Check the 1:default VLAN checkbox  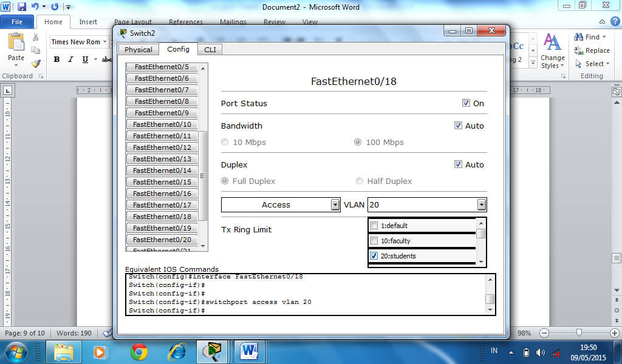[x=374, y=226]
